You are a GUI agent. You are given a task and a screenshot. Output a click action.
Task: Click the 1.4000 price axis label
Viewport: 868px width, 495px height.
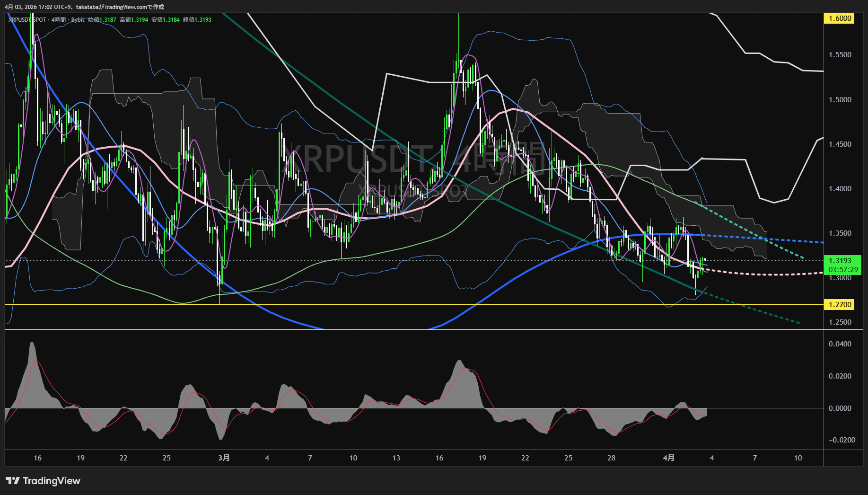click(840, 189)
